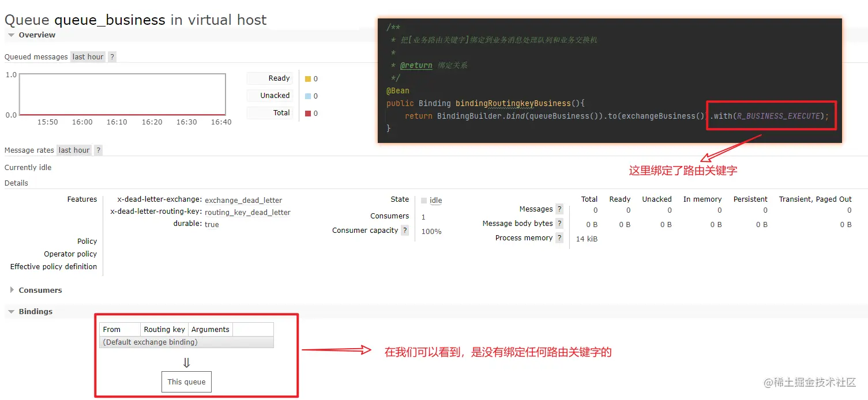Select the 14 kiB process memory value
Screen dimensions: 868x400
[x=587, y=239]
